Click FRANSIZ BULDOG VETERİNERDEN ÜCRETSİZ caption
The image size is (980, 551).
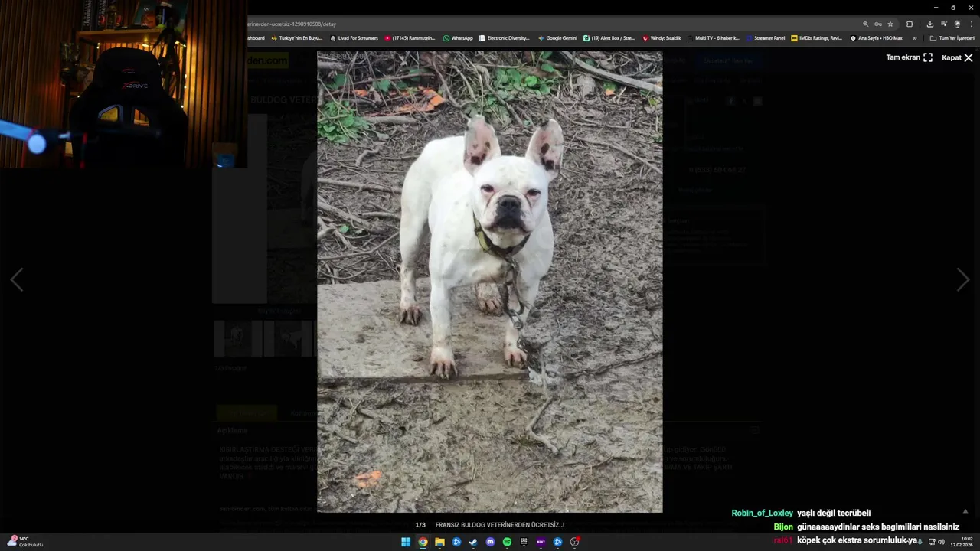tap(499, 525)
